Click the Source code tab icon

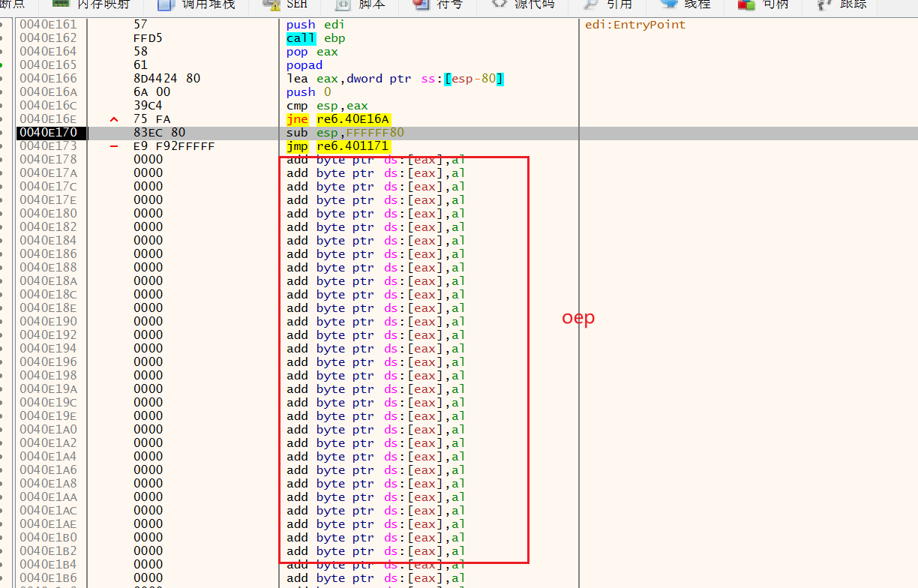click(x=499, y=4)
